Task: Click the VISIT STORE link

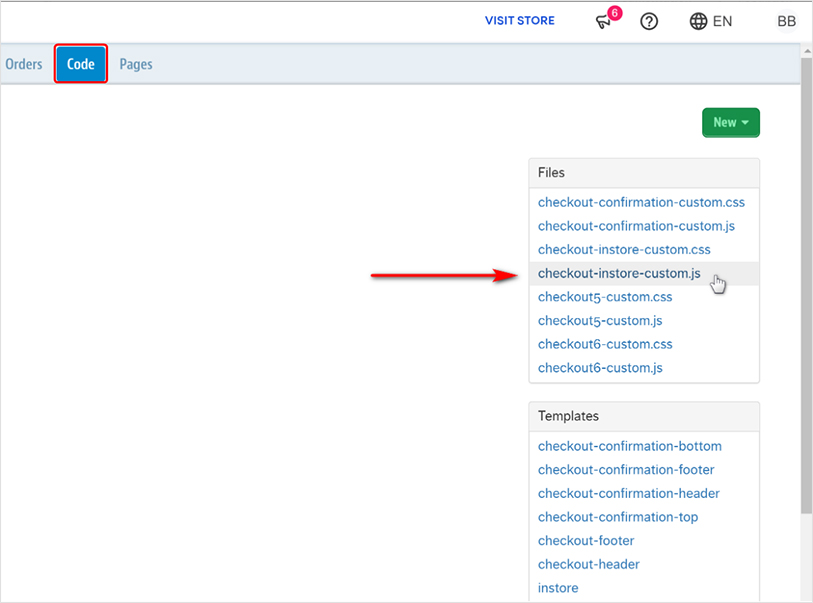Action: [x=519, y=20]
